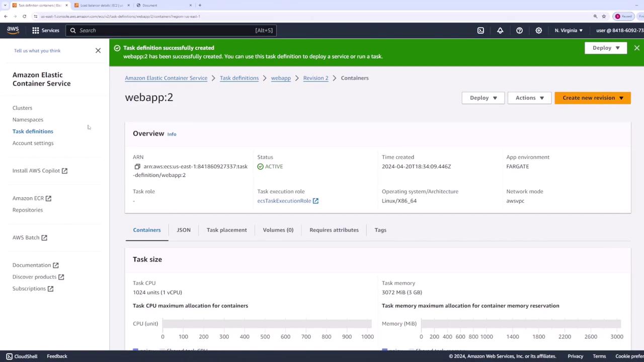Open the Revision 2 breadcrumb link
This screenshot has width=644, height=362.
[x=315, y=78]
